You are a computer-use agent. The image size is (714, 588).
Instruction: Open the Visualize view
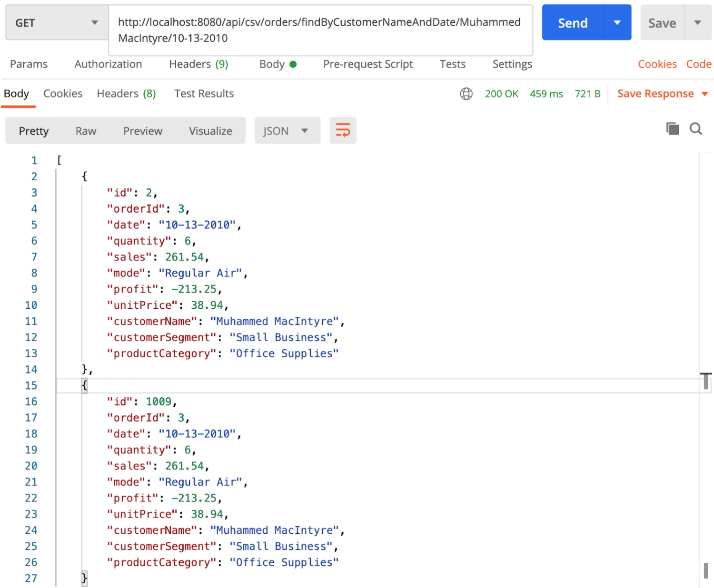coord(210,131)
